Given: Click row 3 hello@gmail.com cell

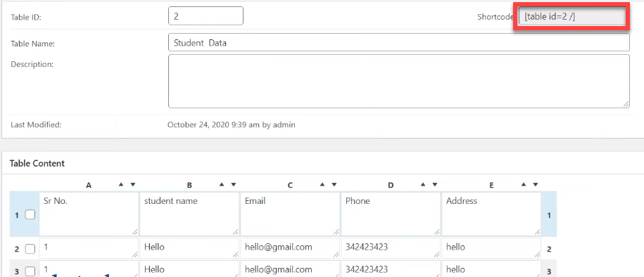Looking at the screenshot, I should coord(290,269).
